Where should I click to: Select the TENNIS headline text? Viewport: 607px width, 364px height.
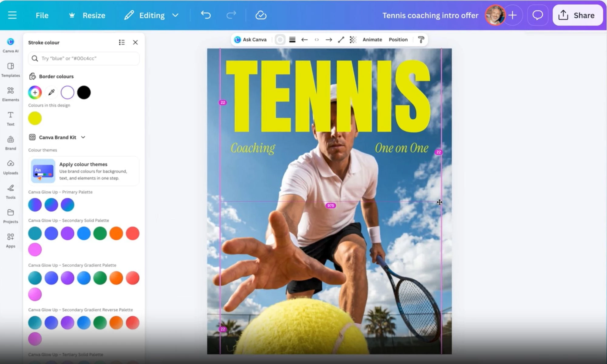pos(328,96)
